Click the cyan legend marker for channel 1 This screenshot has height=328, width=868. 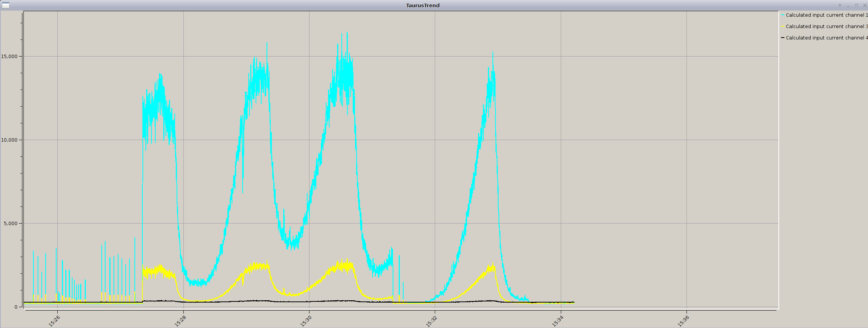click(783, 15)
